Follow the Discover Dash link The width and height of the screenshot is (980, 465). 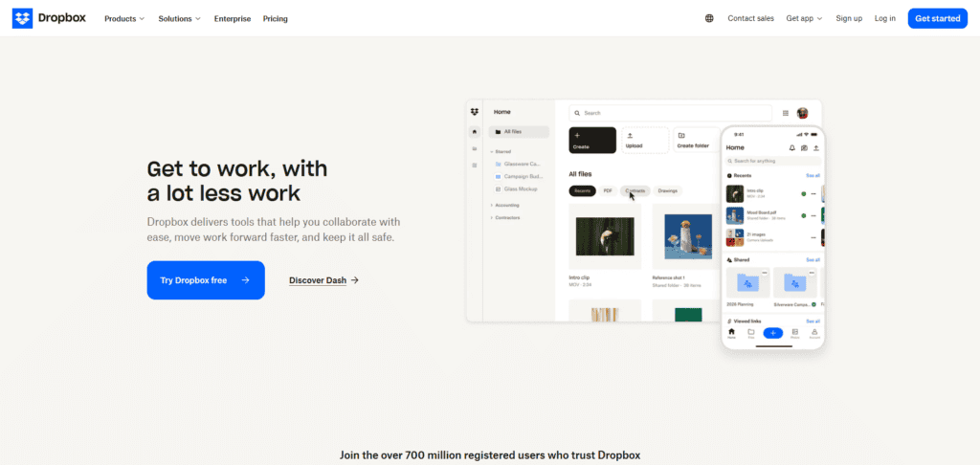323,280
